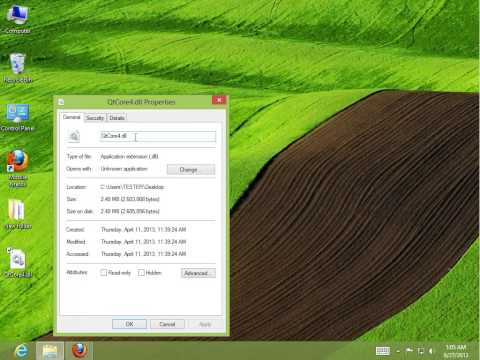Switch to the Details tab
Screen dimensions: 480x360
click(x=117, y=118)
